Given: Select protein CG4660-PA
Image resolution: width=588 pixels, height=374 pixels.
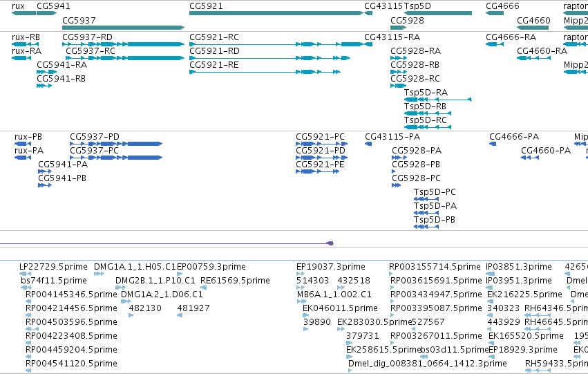Looking at the screenshot, I should [530, 158].
